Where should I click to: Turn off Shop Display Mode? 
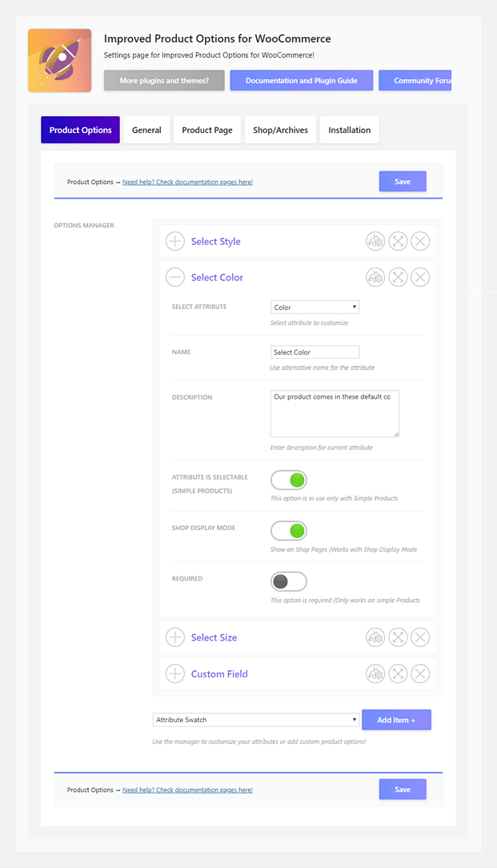(289, 530)
